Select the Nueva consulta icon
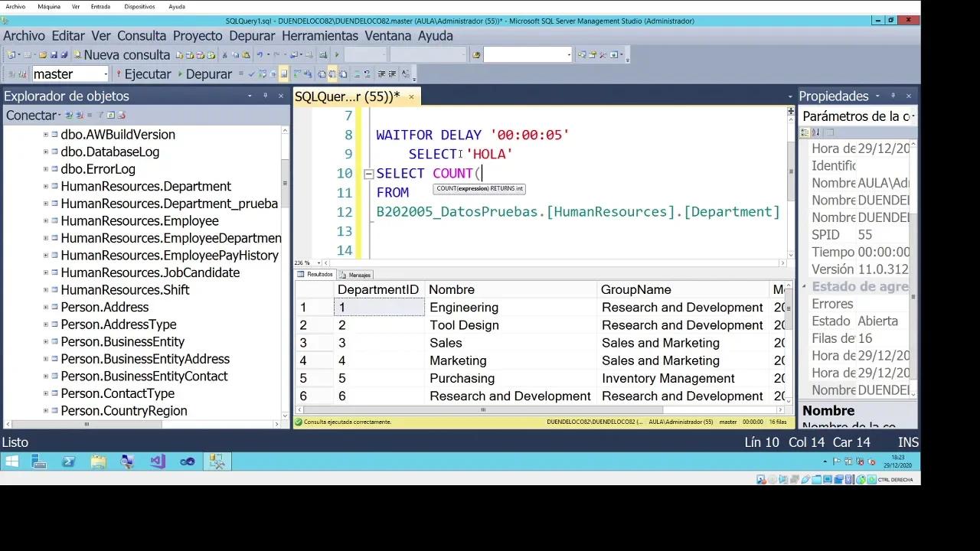The image size is (980, 551). point(78,54)
